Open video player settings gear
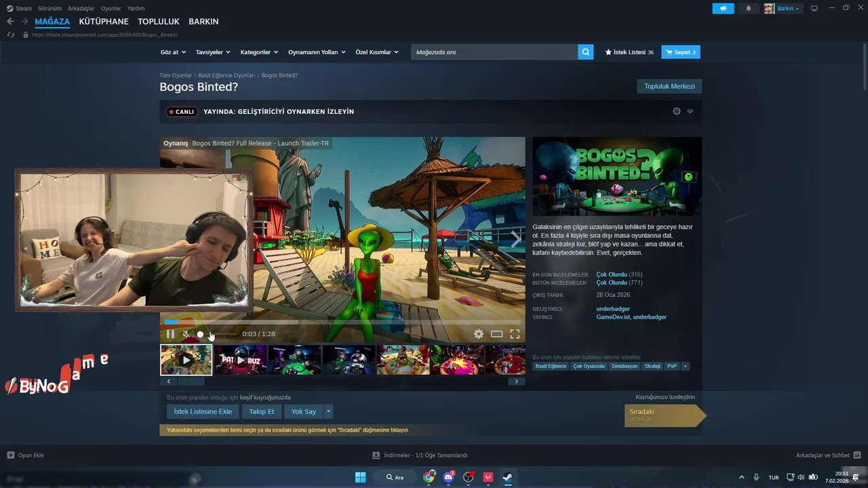868x488 pixels. click(x=479, y=334)
